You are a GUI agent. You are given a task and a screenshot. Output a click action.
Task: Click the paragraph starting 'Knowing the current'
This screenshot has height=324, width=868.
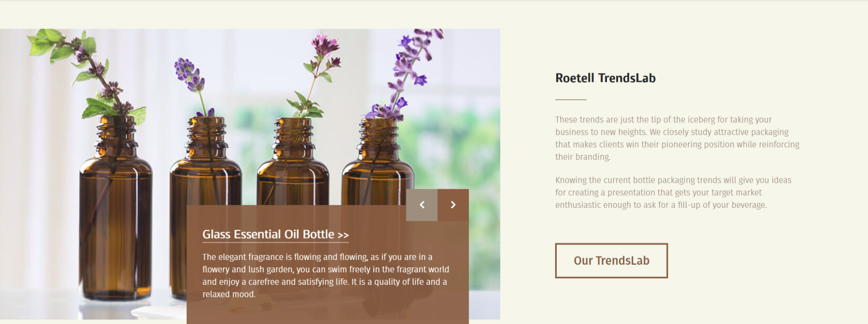(x=673, y=192)
